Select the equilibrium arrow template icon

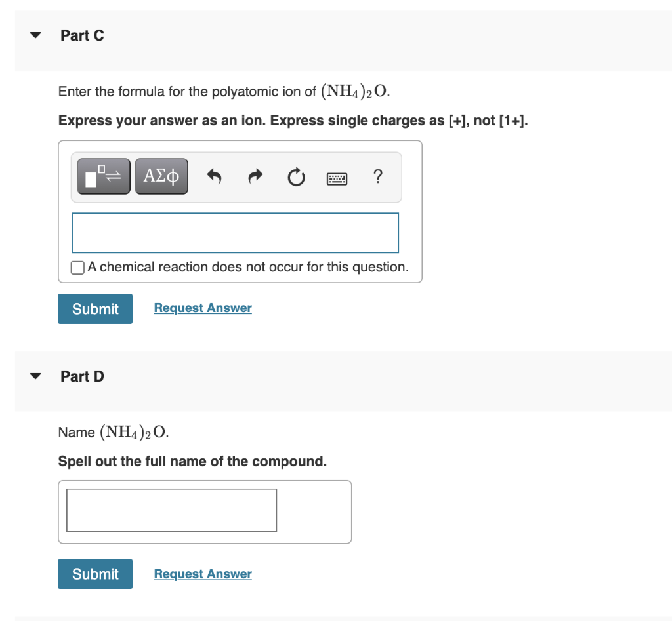point(103,176)
